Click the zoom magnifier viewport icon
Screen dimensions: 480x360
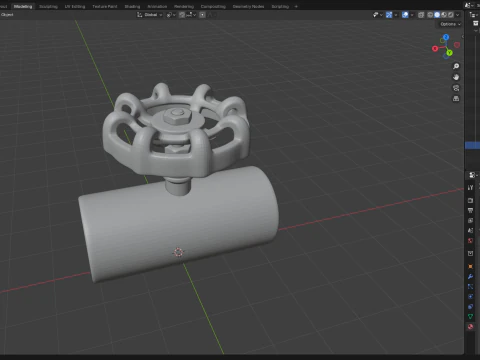pos(456,66)
